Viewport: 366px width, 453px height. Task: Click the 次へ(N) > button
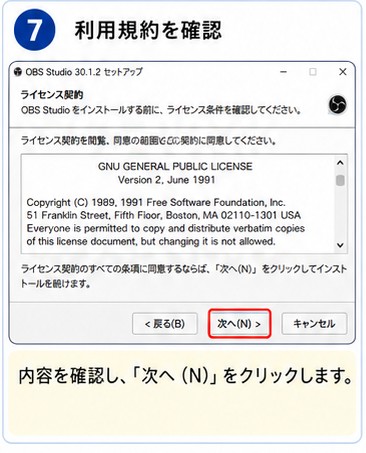tap(239, 323)
